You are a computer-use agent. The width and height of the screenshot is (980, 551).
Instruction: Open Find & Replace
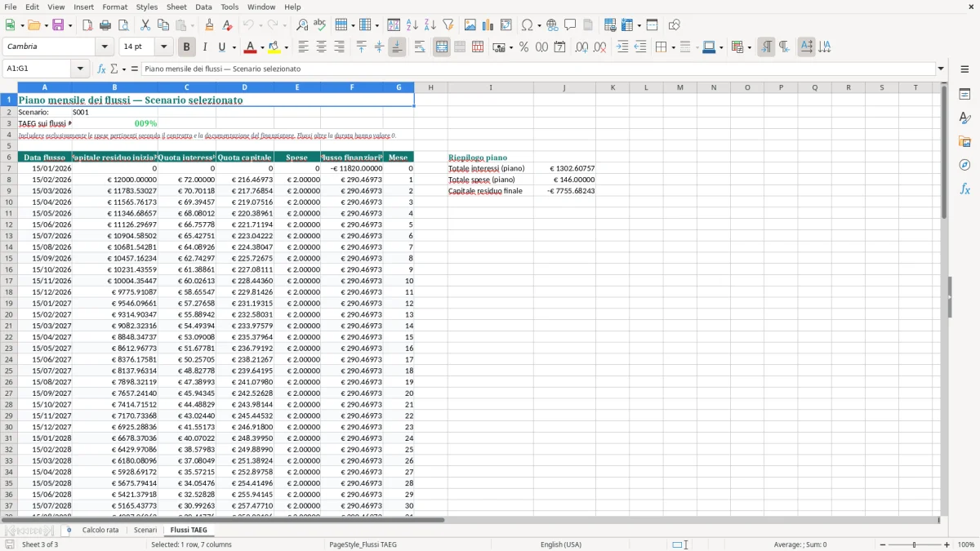[302, 25]
